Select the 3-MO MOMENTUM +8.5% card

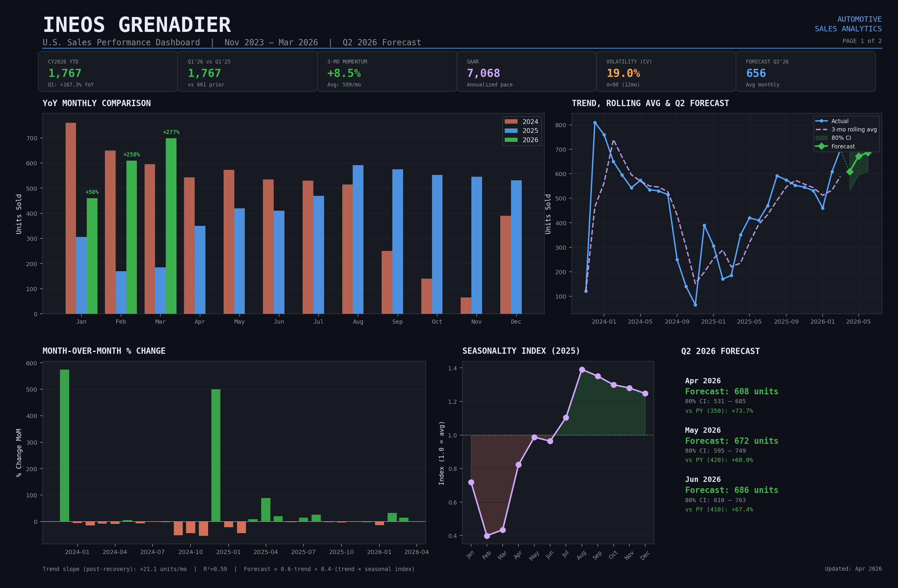tap(387, 71)
